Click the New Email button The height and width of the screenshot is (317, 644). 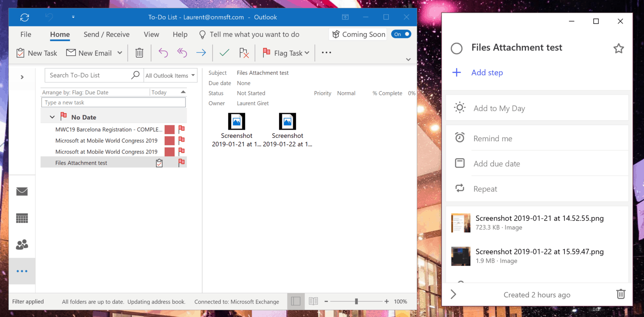[89, 53]
